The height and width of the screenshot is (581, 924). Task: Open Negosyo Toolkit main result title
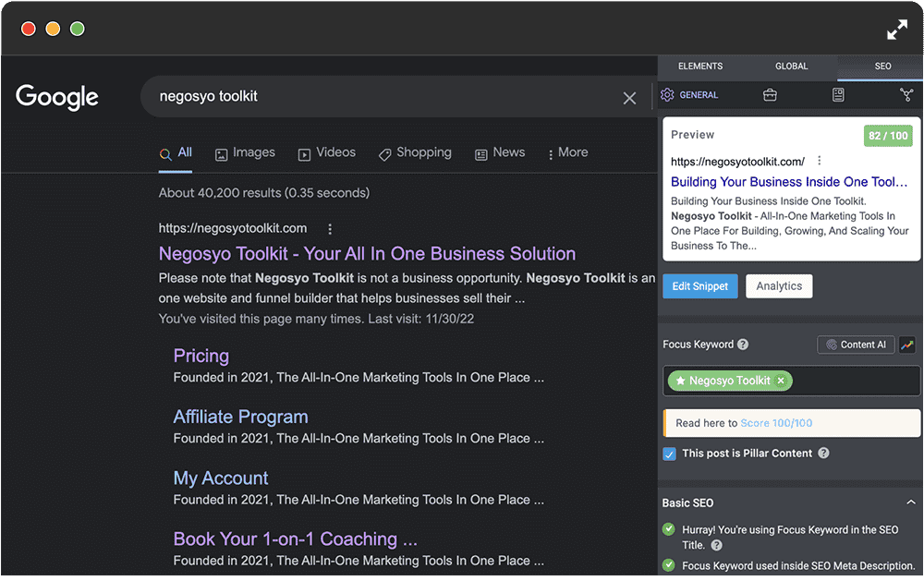pos(367,254)
